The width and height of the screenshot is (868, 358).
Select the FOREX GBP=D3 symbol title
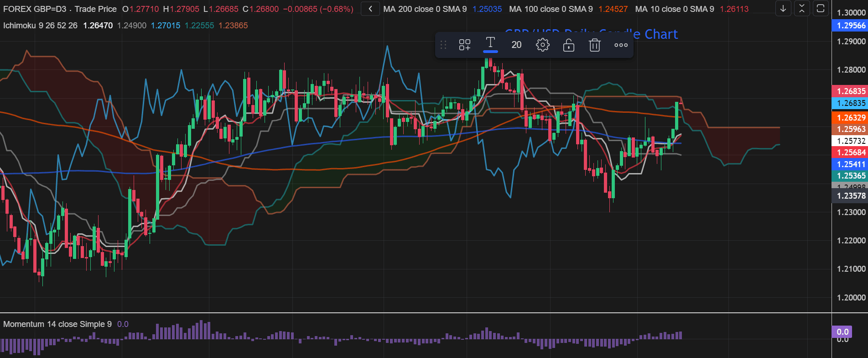pos(59,9)
